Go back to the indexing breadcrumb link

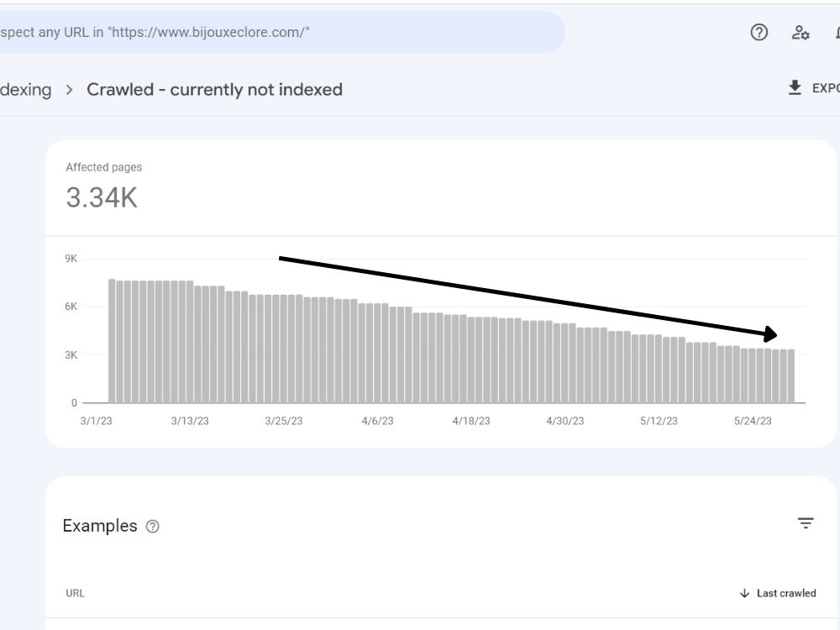pos(26,90)
